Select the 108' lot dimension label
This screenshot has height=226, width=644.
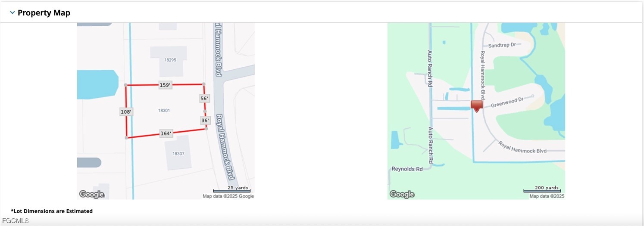(x=126, y=111)
